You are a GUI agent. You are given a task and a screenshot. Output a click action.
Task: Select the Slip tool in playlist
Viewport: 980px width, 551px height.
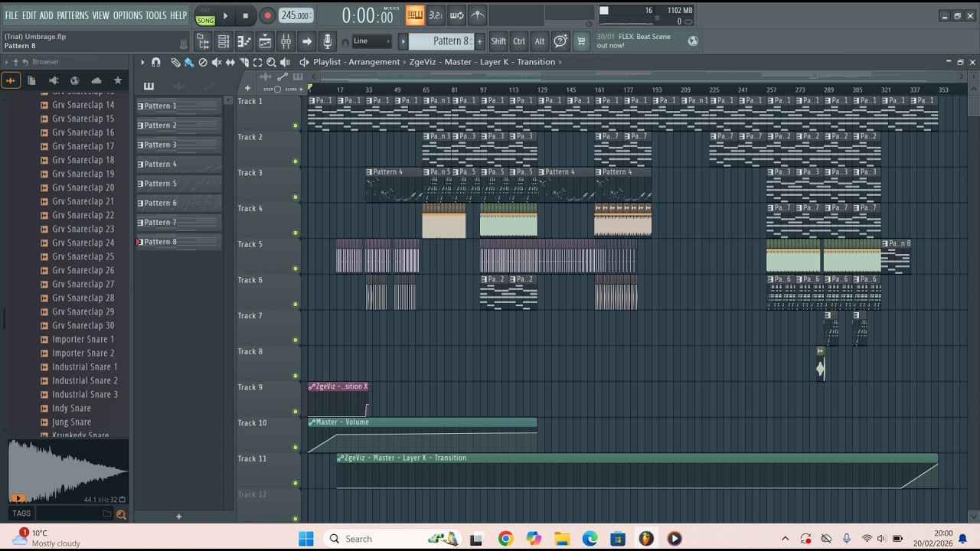click(x=230, y=62)
